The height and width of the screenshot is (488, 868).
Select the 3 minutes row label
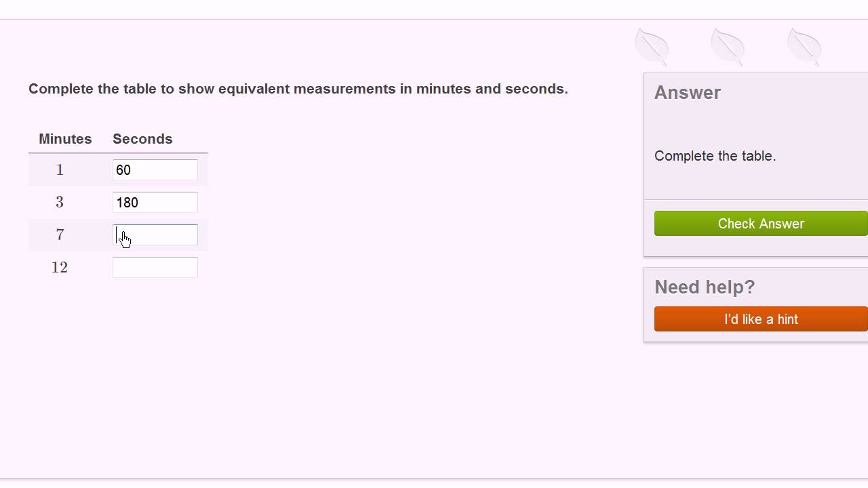point(60,203)
